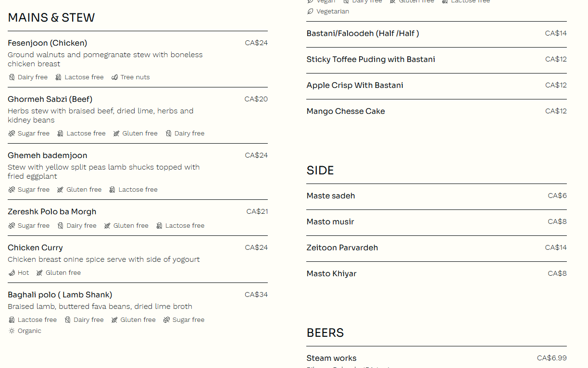
Task: Open the Zeitoon Parvardeh side item
Action: [x=437, y=248]
